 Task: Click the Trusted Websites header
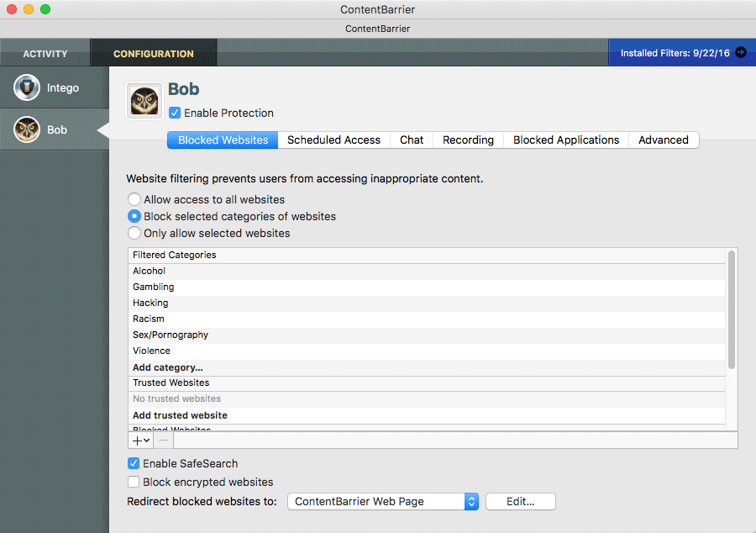click(x=427, y=383)
